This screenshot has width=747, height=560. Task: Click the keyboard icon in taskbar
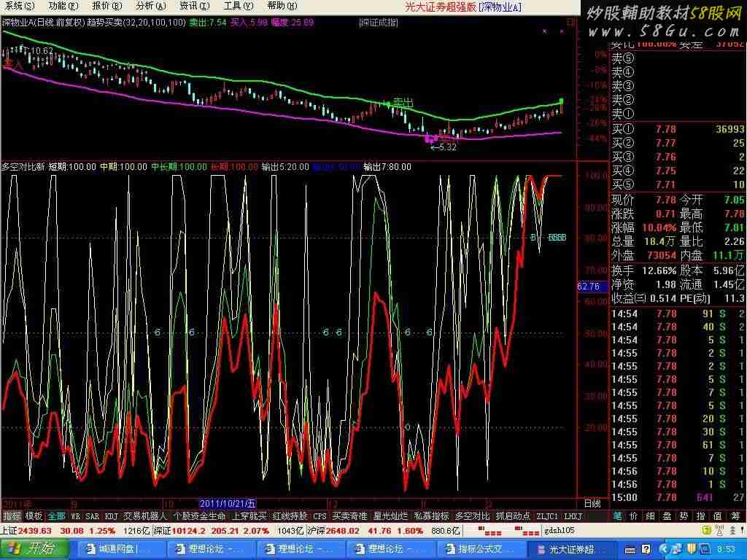pos(630,550)
